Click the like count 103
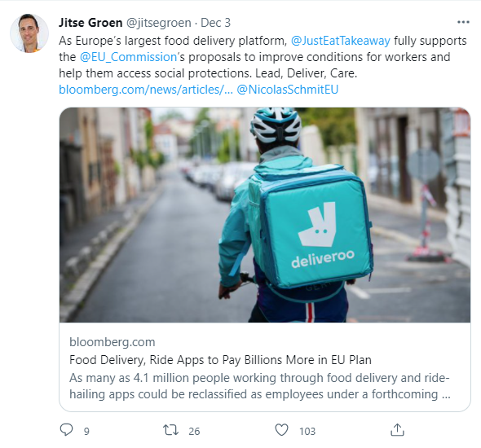This screenshot has width=481, height=448. pos(307,432)
